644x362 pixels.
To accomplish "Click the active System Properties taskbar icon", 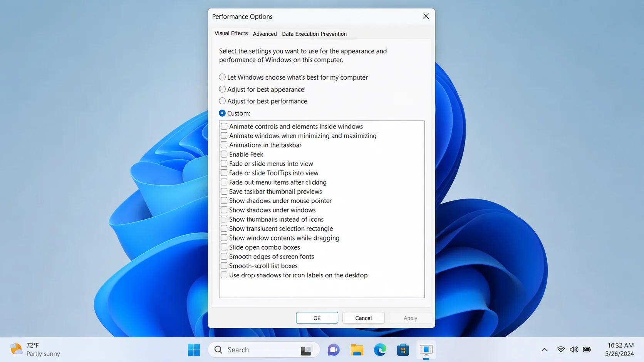I will click(x=426, y=350).
